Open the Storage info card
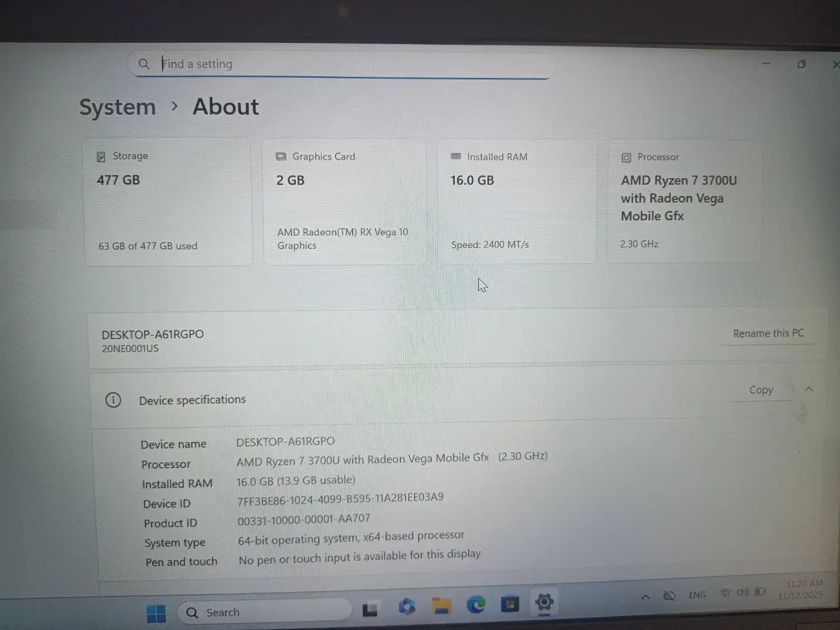Screen dimensions: 840x630 (168, 201)
